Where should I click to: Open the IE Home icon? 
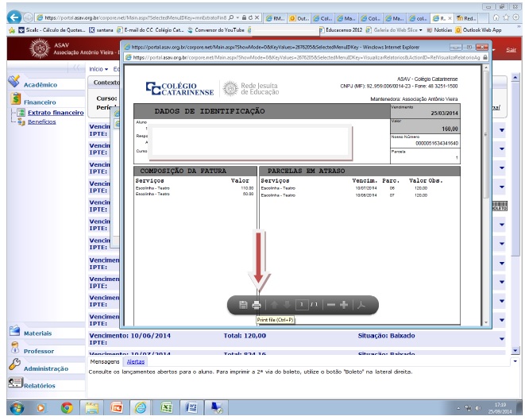(x=496, y=17)
